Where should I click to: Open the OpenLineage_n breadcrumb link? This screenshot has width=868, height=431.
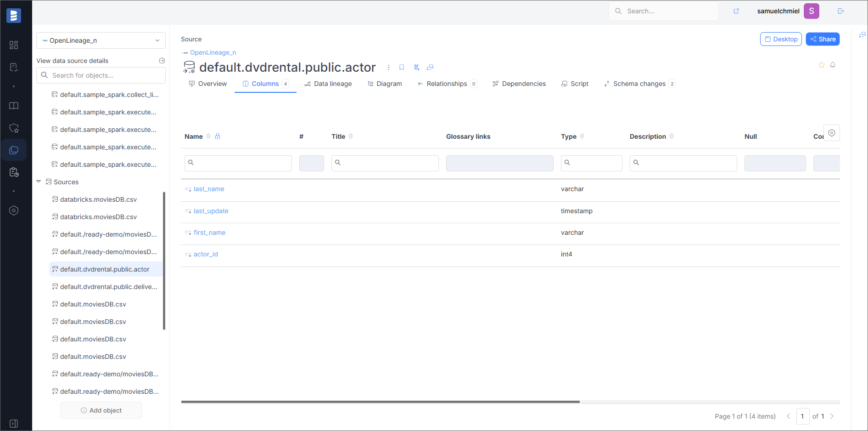[213, 52]
